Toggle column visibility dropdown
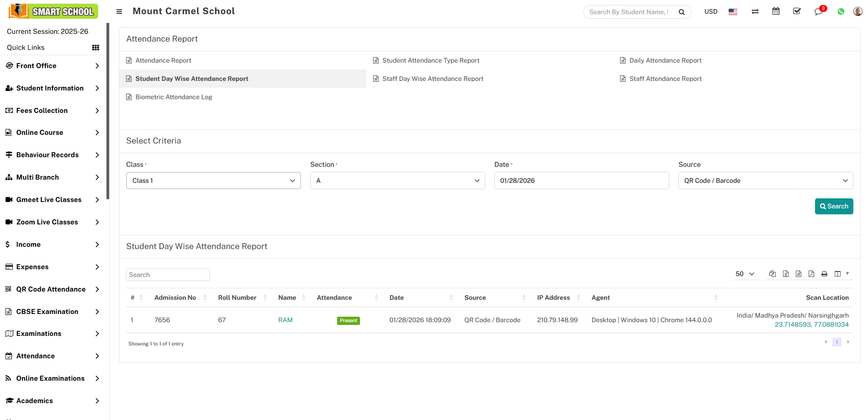The width and height of the screenshot is (868, 420). click(841, 274)
